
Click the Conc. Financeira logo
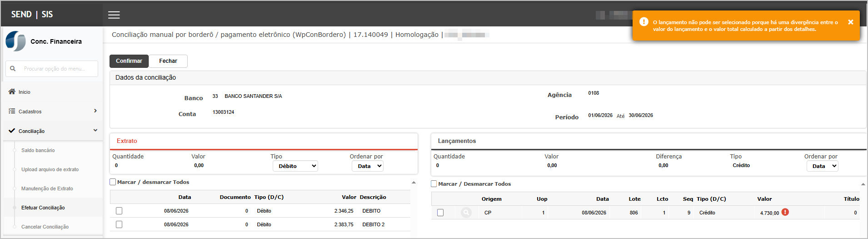coord(15,41)
